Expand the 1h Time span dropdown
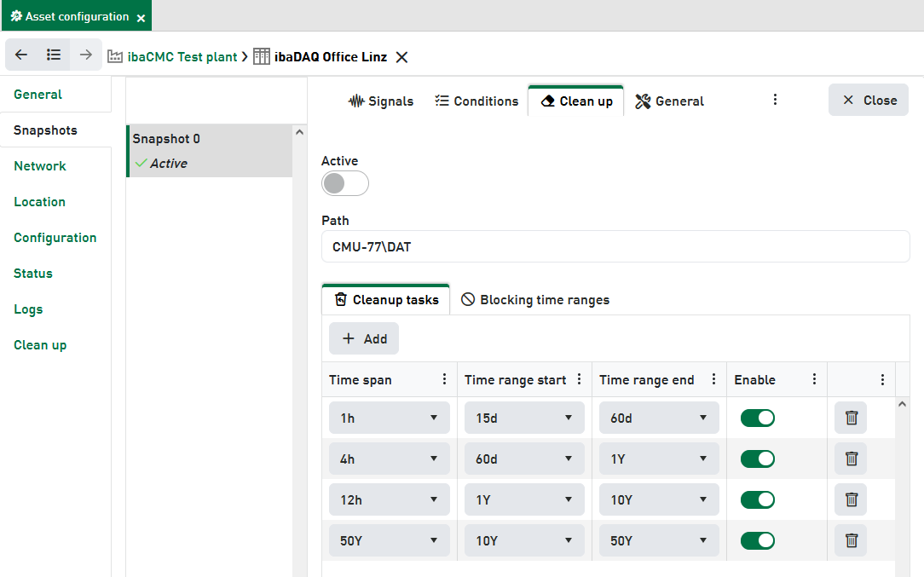The image size is (924, 577). pyautogui.click(x=390, y=418)
